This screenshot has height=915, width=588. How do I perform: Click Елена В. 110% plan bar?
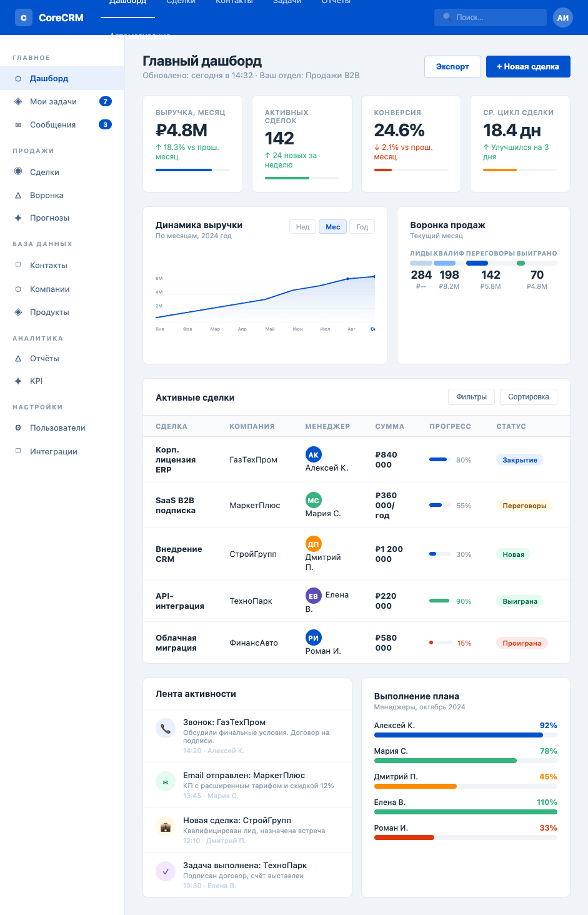466,812
